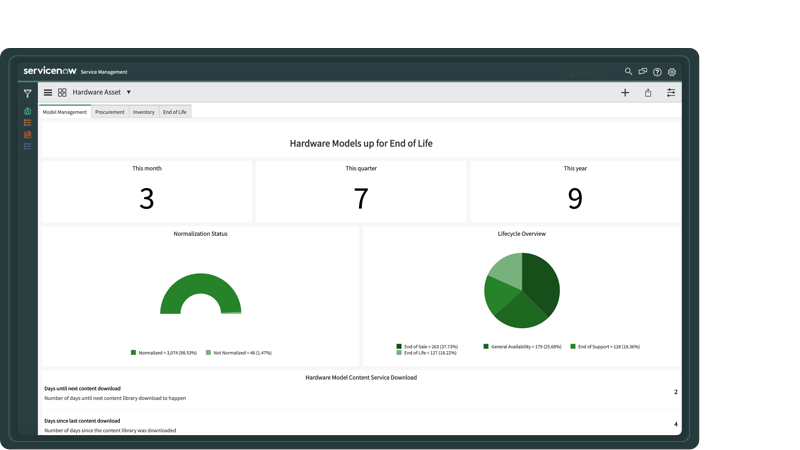
Task: Click 'Days since last content download' label
Action: tap(82, 421)
